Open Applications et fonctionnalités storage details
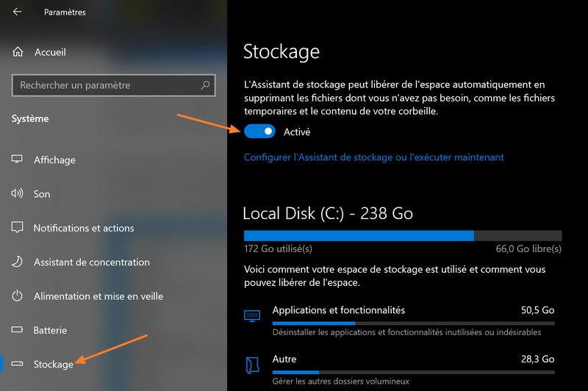Viewport: 588px width, 391px height. (x=338, y=310)
